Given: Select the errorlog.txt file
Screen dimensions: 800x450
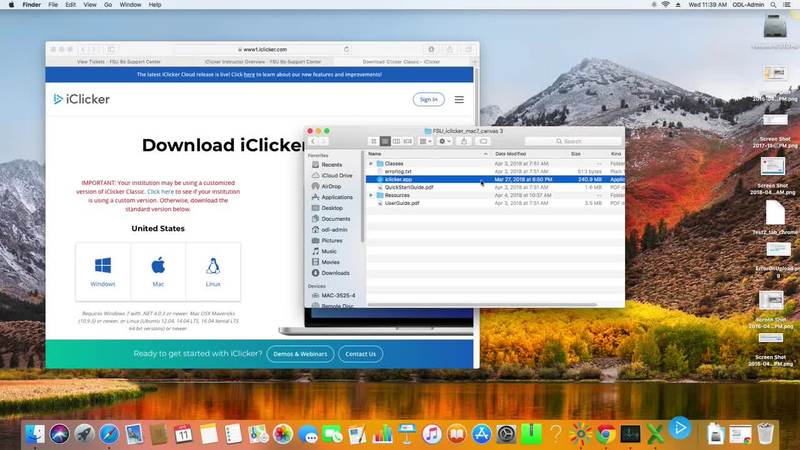Looking at the screenshot, I should pyautogui.click(x=398, y=171).
